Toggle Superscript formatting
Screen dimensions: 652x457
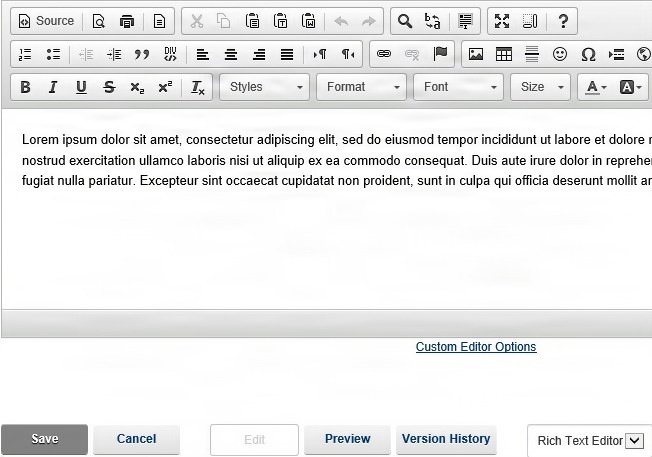coord(165,87)
